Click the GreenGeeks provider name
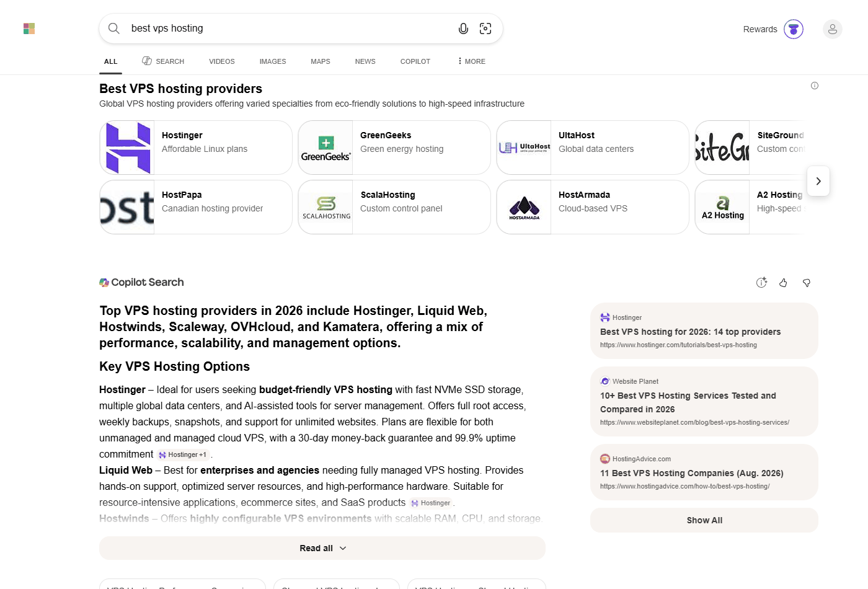The image size is (868, 589). [x=386, y=135]
